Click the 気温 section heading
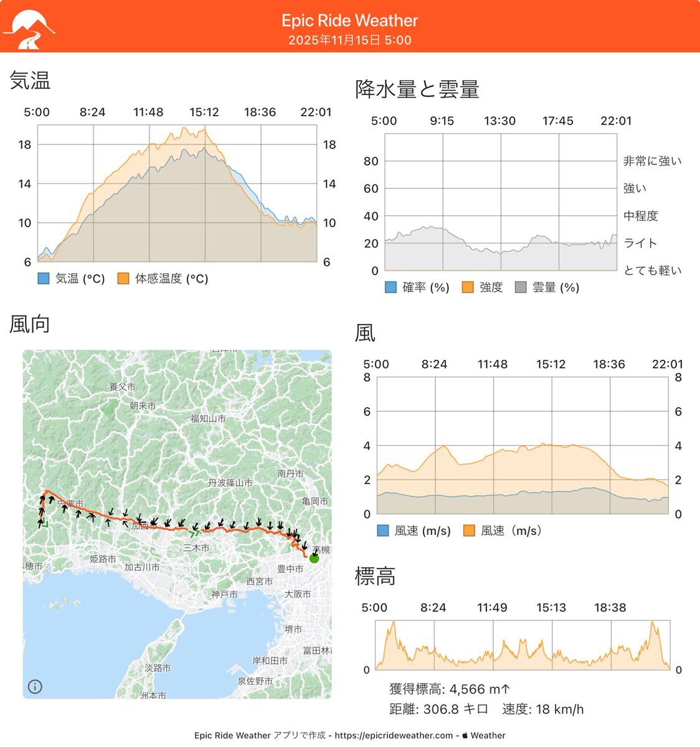Viewport: 700px width, 747px height. click(x=30, y=81)
